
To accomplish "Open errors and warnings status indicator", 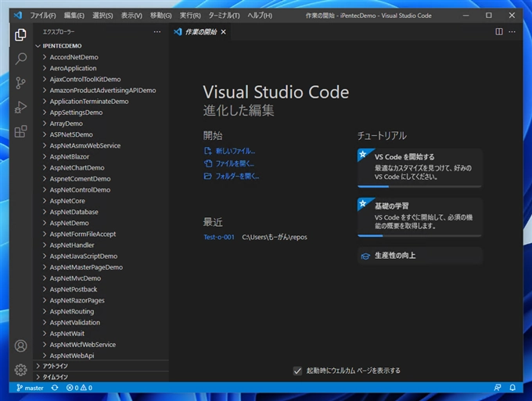I will (79, 388).
